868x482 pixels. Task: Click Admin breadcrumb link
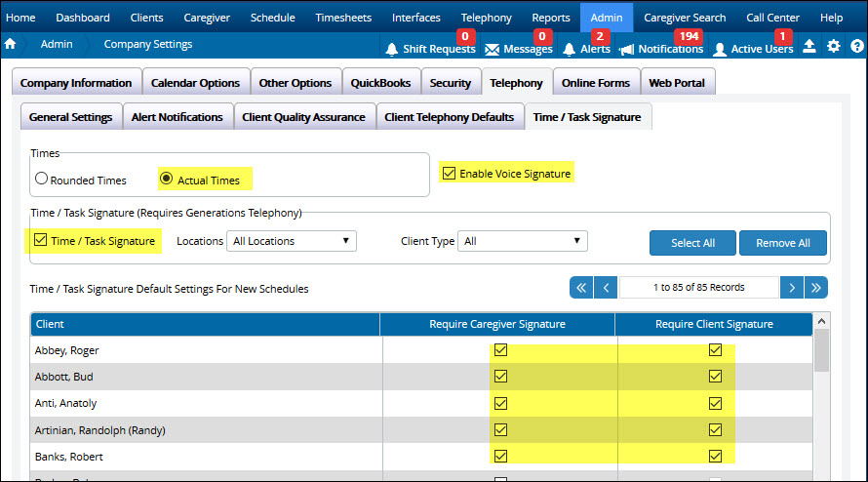(x=57, y=44)
